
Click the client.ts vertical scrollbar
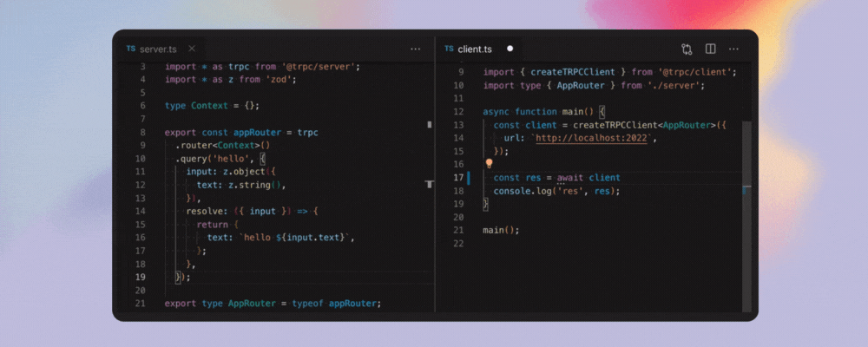coord(746,216)
